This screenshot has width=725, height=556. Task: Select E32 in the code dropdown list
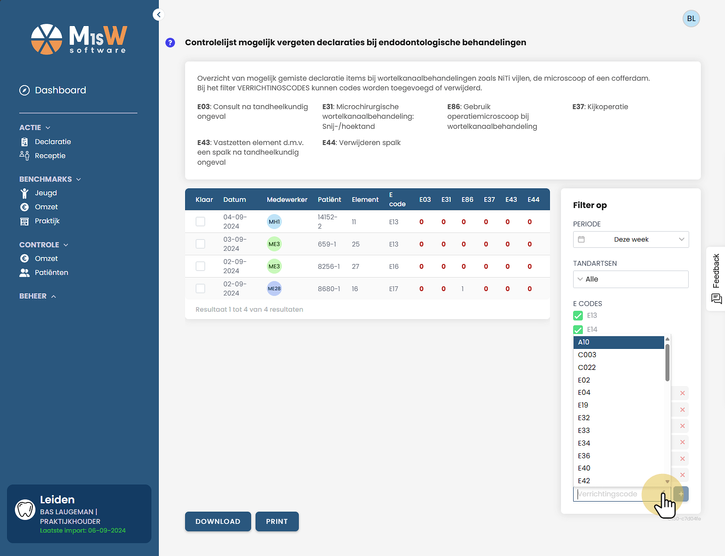(619, 418)
